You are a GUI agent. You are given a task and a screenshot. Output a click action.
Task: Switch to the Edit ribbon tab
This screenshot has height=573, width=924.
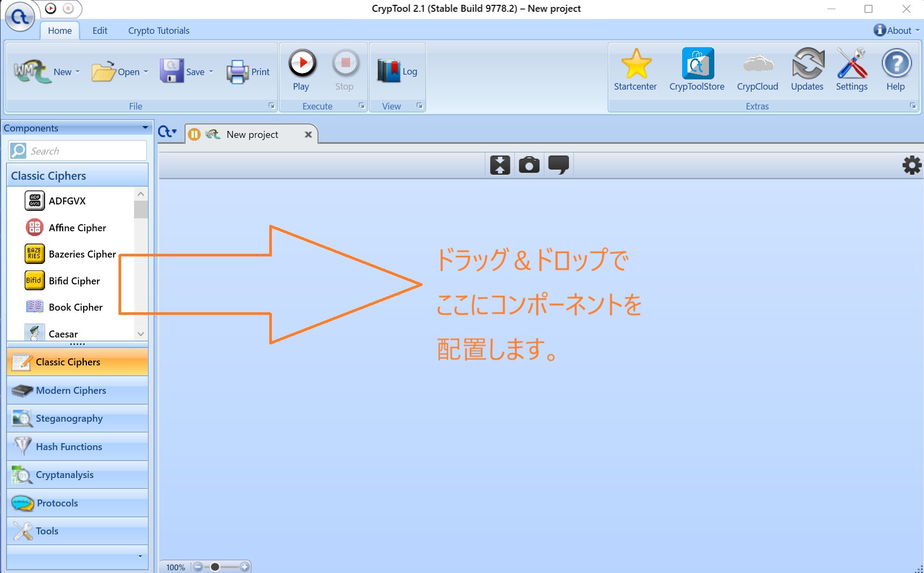coord(100,31)
